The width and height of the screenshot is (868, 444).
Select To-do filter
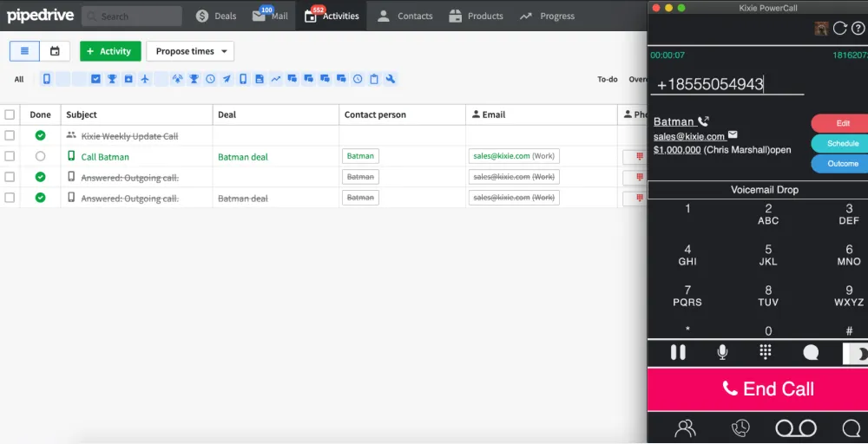[x=608, y=79]
